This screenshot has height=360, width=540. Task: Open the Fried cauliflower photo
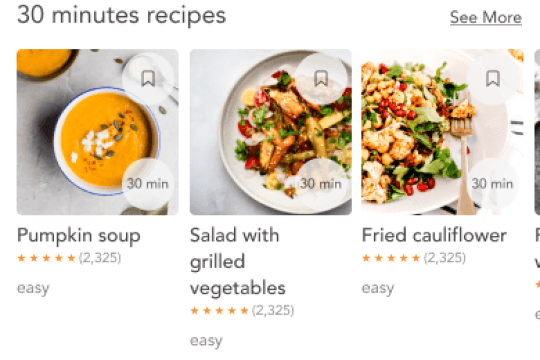click(x=443, y=132)
